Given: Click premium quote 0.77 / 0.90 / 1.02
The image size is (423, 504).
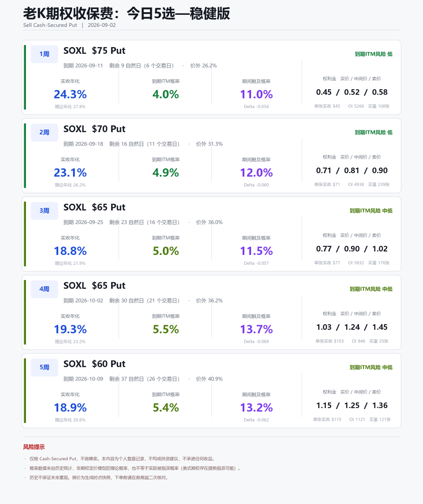Looking at the screenshot, I should pos(352,249).
